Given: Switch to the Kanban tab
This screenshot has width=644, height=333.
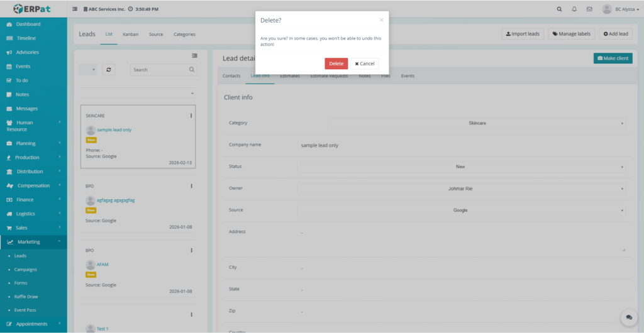Looking at the screenshot, I should (130, 34).
